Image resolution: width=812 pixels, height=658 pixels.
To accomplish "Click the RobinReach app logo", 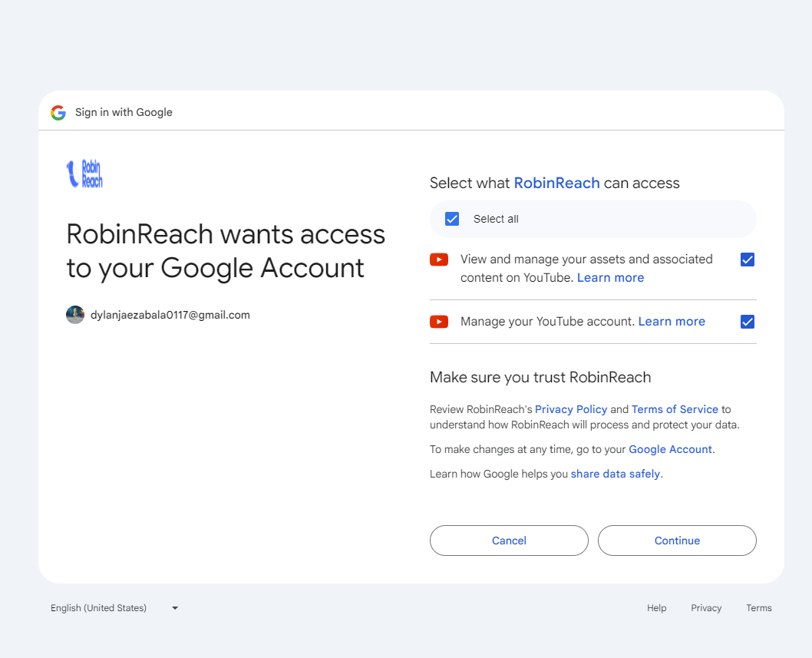I will [84, 174].
